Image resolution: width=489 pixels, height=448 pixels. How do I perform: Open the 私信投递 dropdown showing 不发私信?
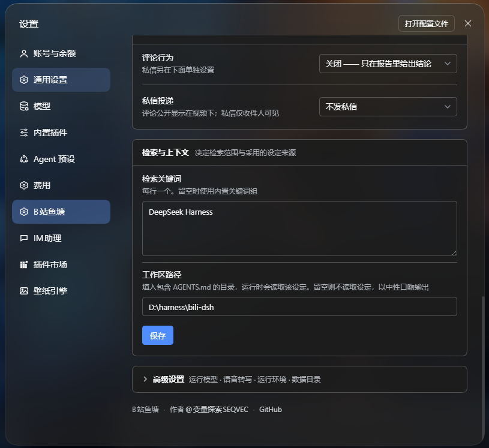tap(388, 107)
